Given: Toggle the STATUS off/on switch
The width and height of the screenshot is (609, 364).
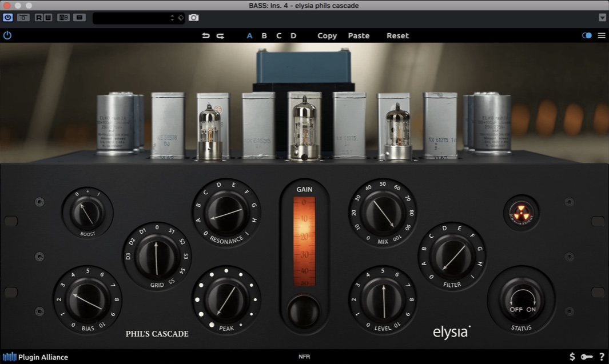Looking at the screenshot, I should tap(522, 299).
